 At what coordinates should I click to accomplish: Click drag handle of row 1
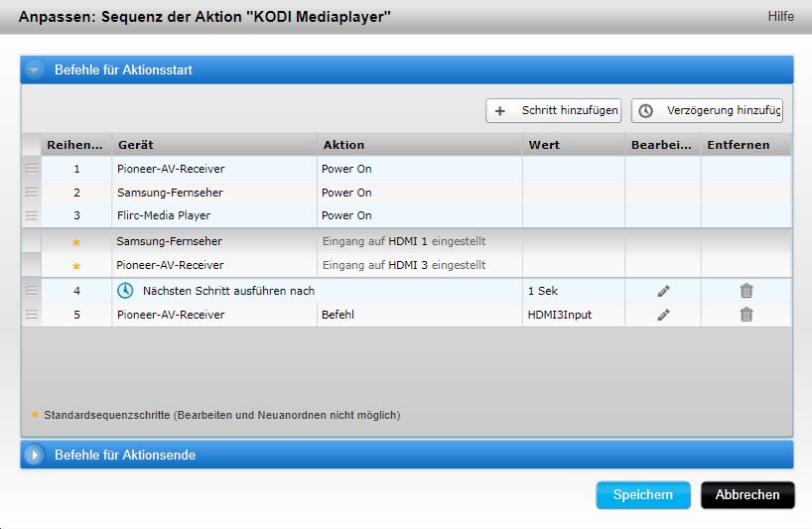click(x=32, y=169)
